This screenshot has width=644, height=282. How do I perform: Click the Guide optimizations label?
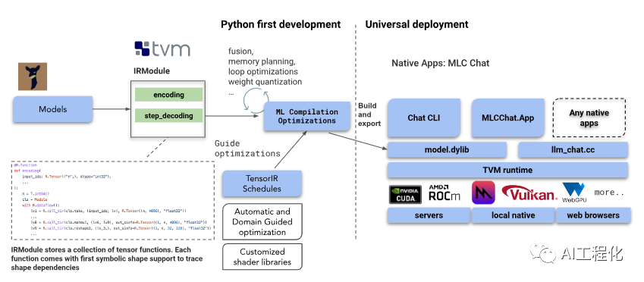click(247, 149)
